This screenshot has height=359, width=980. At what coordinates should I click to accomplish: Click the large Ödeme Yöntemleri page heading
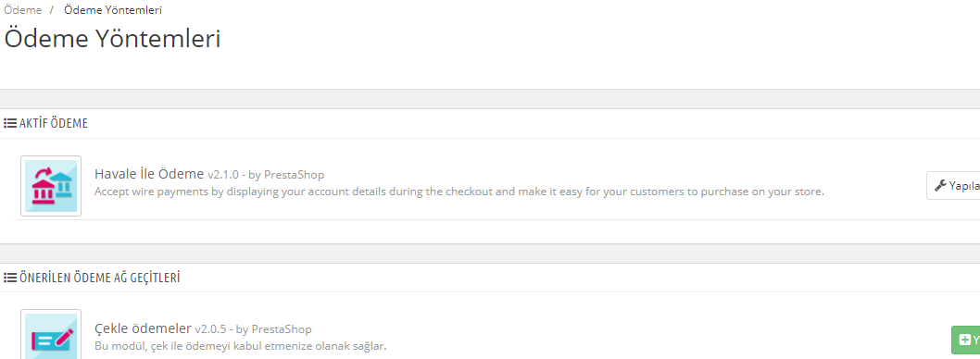[x=112, y=38]
